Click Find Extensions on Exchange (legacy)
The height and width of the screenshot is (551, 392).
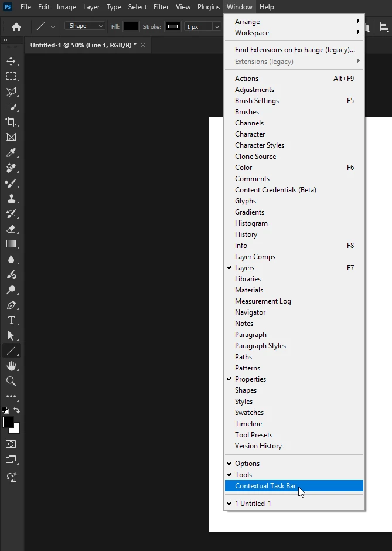coord(294,50)
